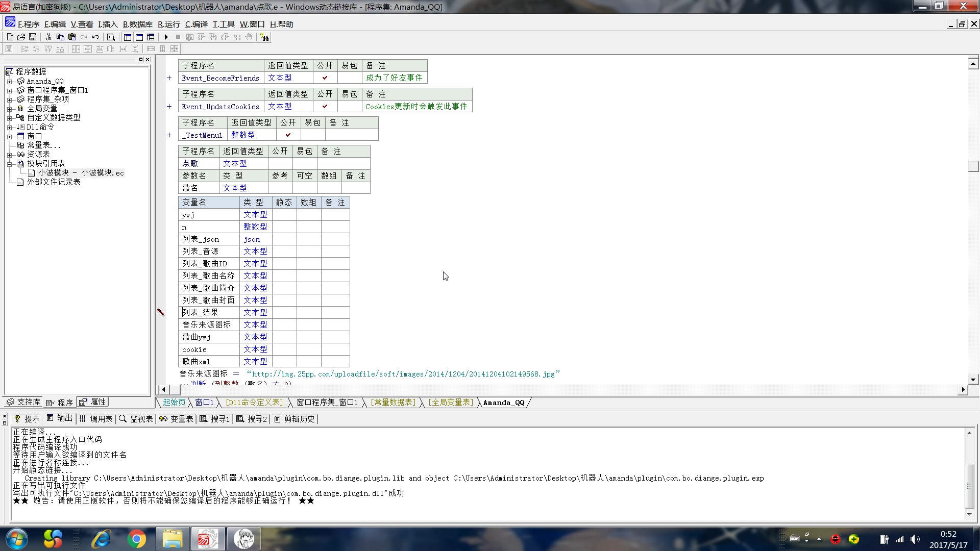
Task: Cut selection with the scissors icon
Action: [48, 37]
